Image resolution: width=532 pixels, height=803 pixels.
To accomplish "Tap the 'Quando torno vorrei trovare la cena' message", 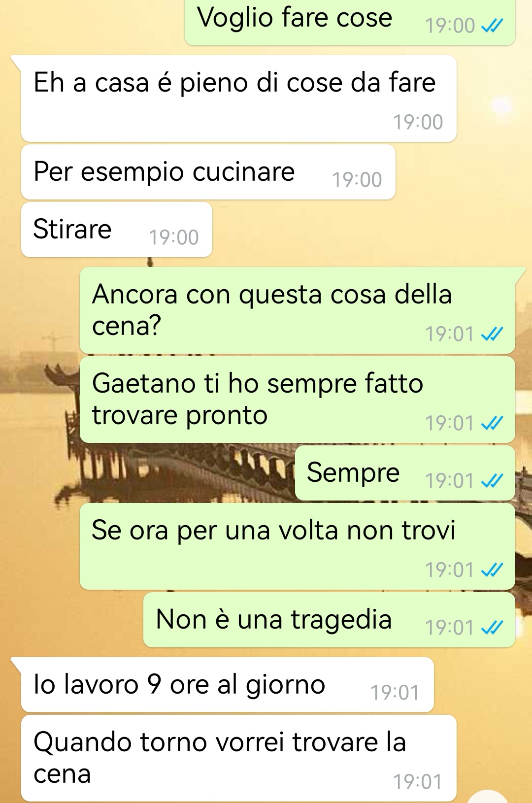I will tap(239, 758).
